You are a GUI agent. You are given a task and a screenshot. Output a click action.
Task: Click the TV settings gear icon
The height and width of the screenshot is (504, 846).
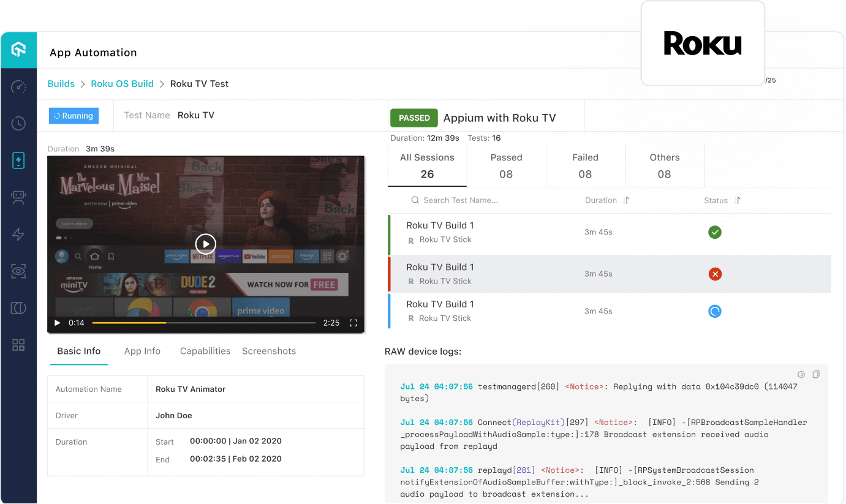[342, 257]
